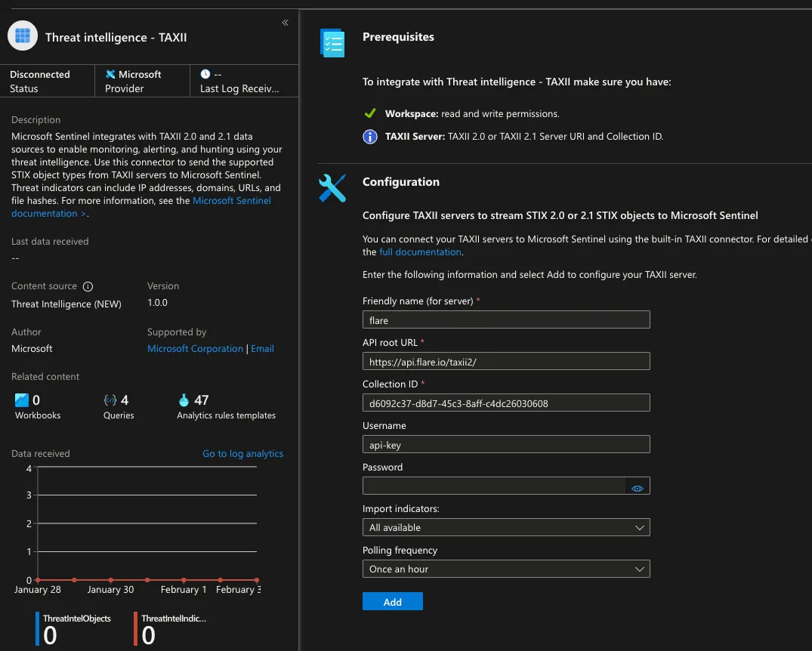The height and width of the screenshot is (651, 812).
Task: Click the Threat intelligence TAXII connector icon
Action: (22, 35)
